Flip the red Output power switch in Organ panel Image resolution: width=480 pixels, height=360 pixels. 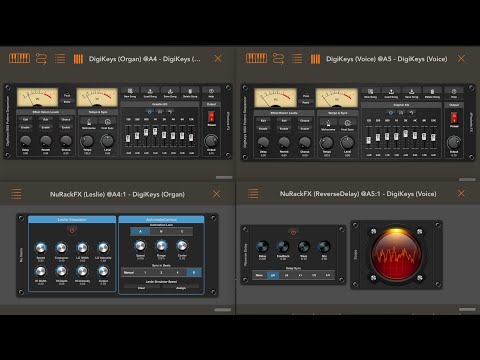(x=211, y=117)
